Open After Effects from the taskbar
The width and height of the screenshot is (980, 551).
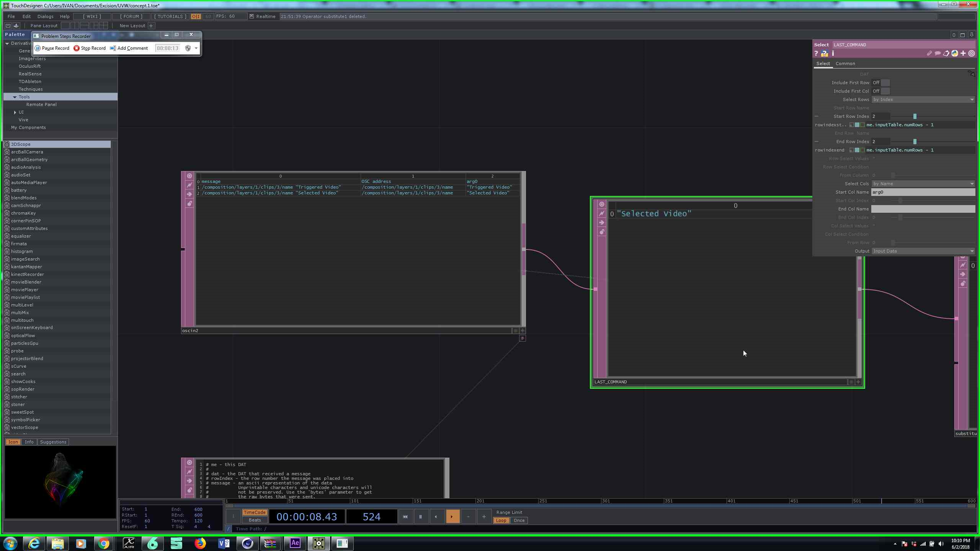(x=295, y=543)
